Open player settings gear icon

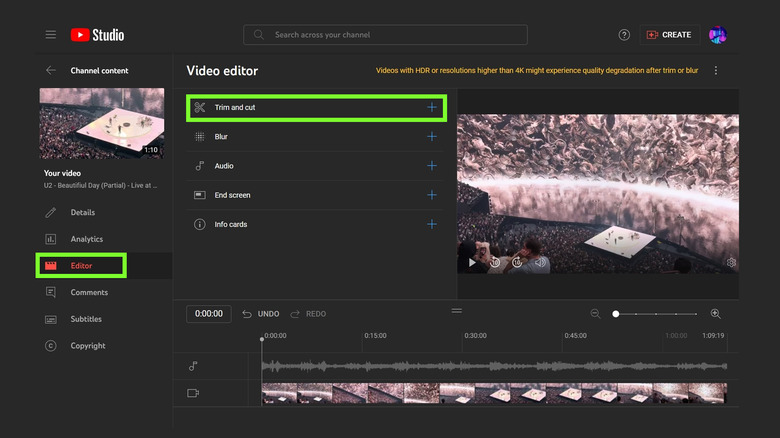731,262
